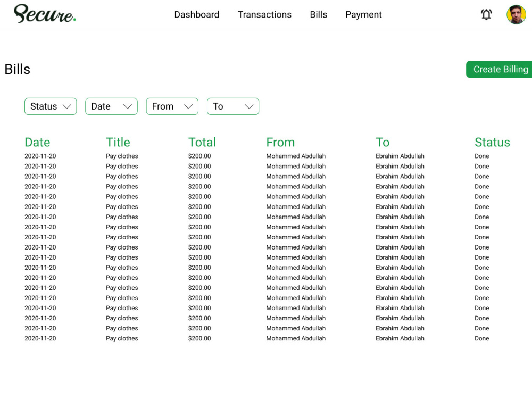Open the Transactions menu item
This screenshot has width=532, height=399.
(x=264, y=14)
